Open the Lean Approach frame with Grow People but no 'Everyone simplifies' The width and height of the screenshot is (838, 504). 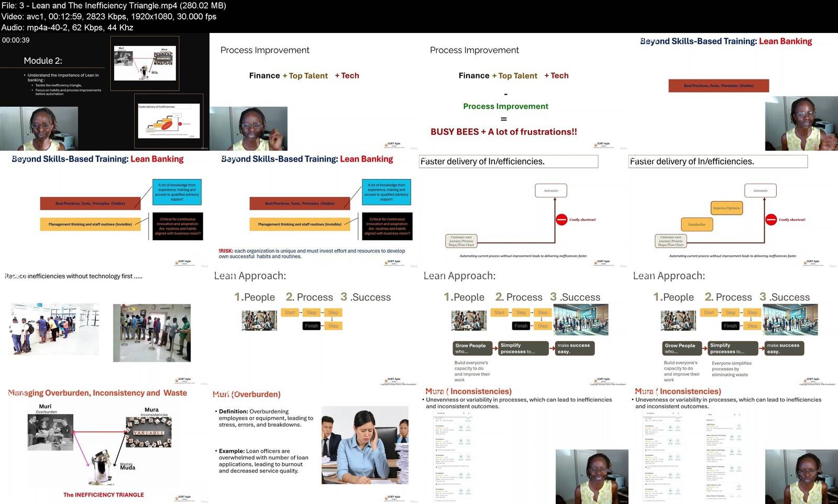click(x=524, y=327)
